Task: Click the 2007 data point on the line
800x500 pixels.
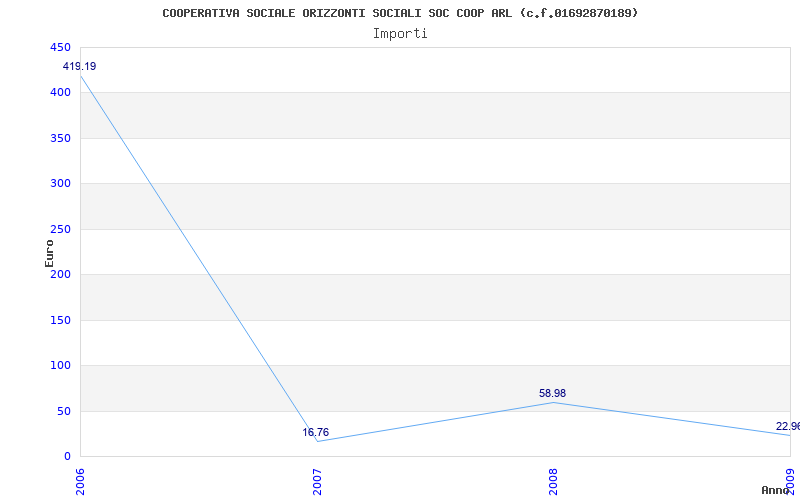Action: 317,441
